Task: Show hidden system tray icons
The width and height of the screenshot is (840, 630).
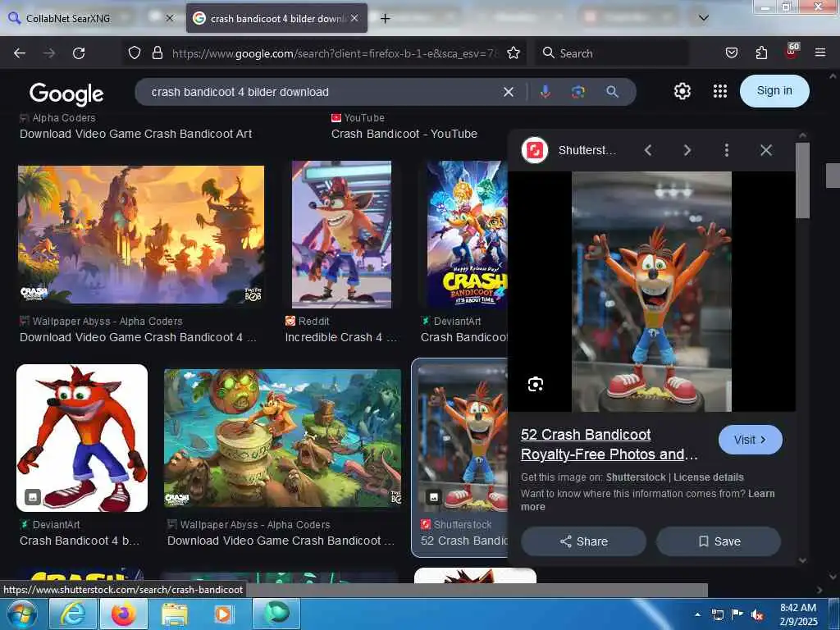Action: tap(697, 614)
